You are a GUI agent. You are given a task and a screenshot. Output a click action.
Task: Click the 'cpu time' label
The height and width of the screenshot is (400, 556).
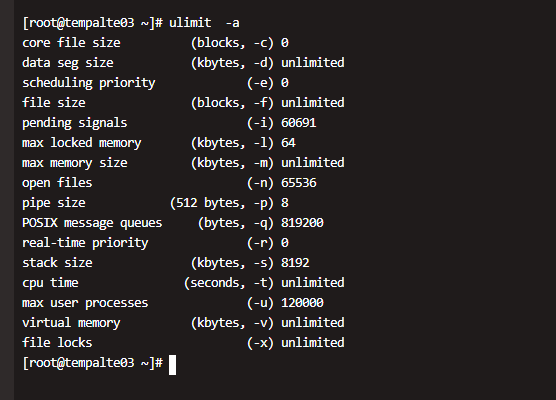pyautogui.click(x=50, y=283)
